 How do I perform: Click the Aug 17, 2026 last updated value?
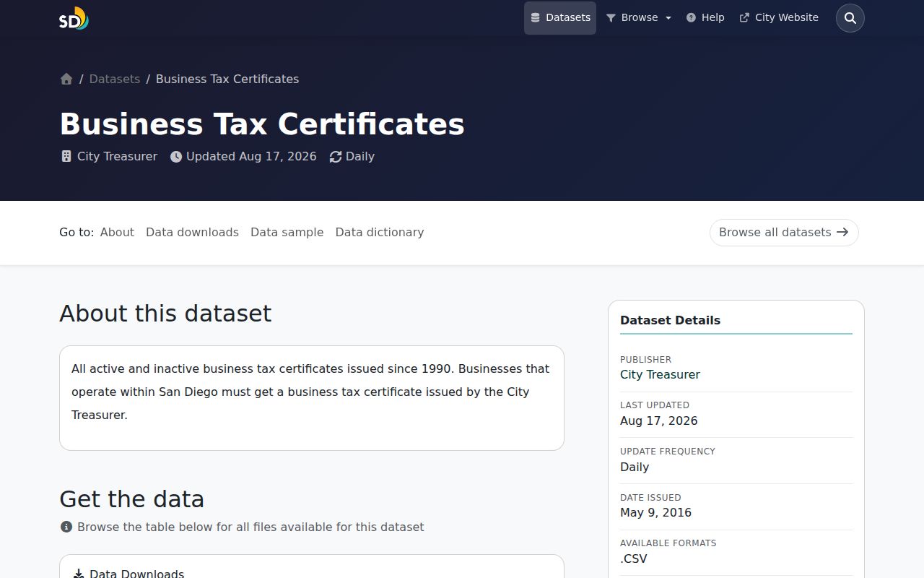pos(659,420)
